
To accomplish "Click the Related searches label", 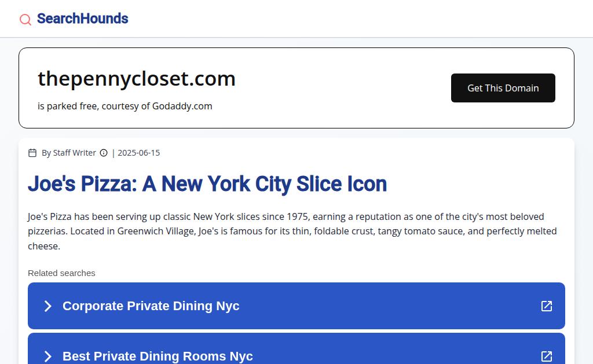I will click(61, 273).
